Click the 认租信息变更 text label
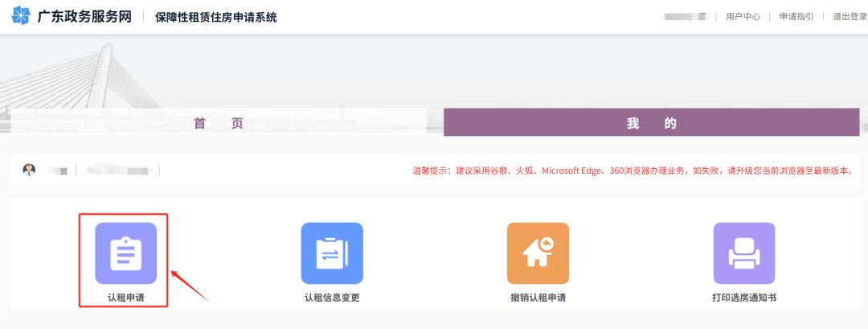Viewport: 868px width, 329px height. [x=332, y=298]
